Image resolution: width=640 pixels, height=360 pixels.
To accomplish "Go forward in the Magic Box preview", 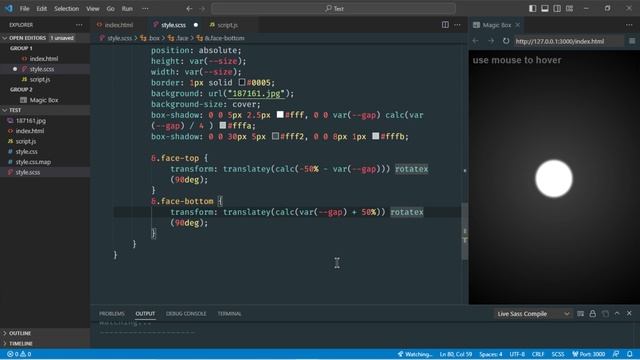I will click(x=491, y=41).
